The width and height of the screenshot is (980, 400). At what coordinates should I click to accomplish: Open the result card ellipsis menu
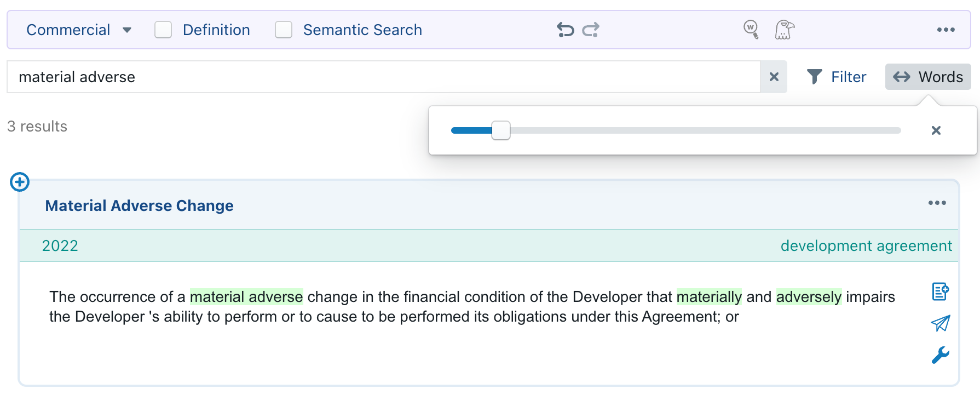(937, 203)
